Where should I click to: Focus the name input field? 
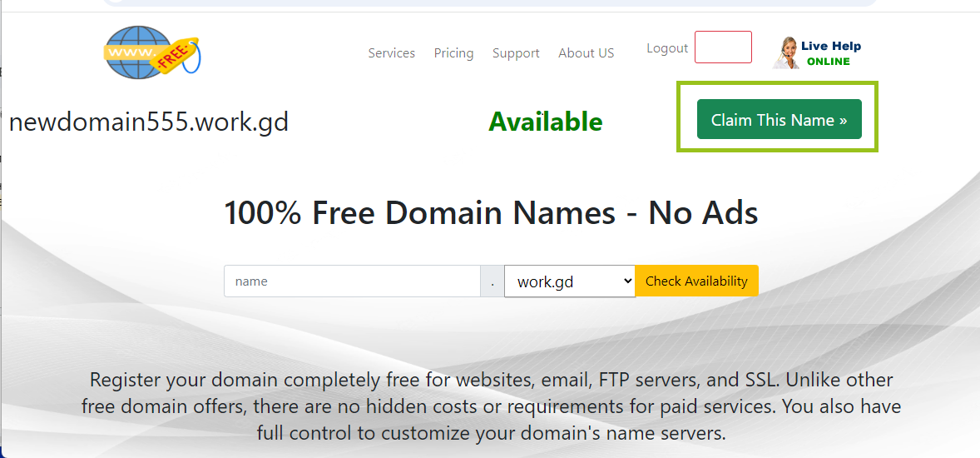[352, 281]
